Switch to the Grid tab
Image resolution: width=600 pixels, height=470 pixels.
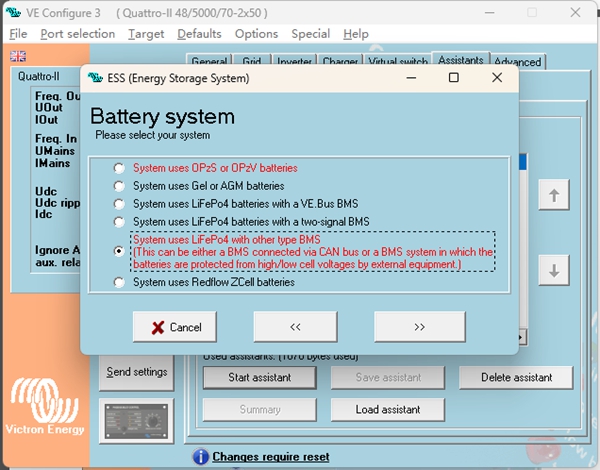pos(252,61)
